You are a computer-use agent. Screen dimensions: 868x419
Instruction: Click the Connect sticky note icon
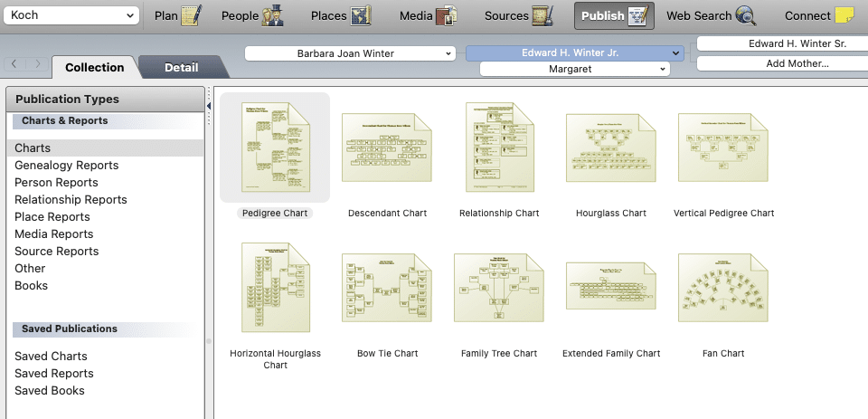(844, 15)
